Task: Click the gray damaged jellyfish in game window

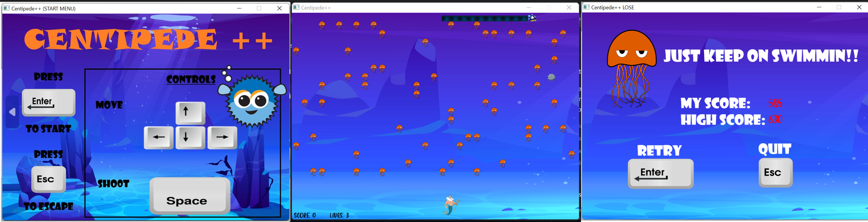Action: coord(551,77)
